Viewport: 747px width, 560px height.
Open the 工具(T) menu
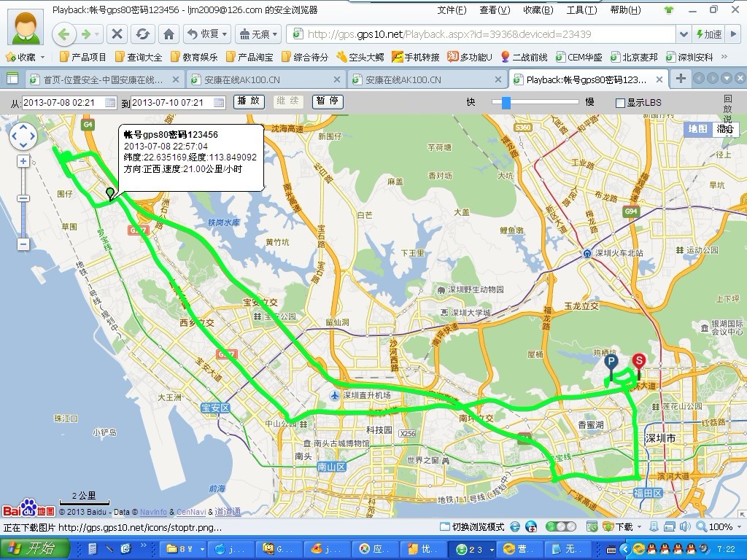(581, 9)
